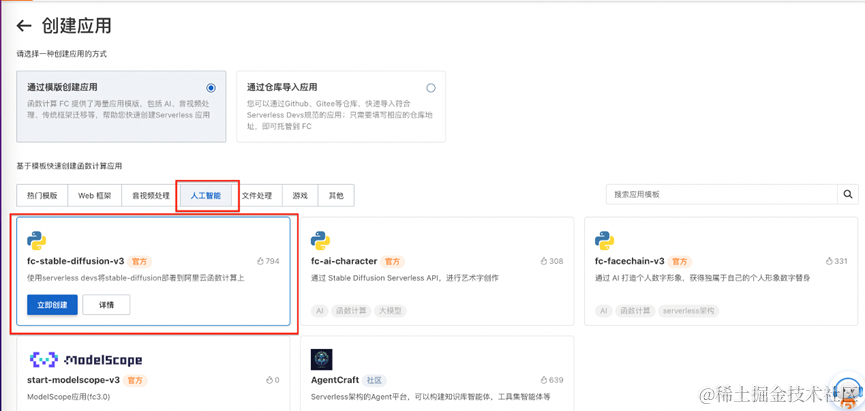Click the start-modelscope-v3 title
The height and width of the screenshot is (411, 865).
tap(73, 380)
